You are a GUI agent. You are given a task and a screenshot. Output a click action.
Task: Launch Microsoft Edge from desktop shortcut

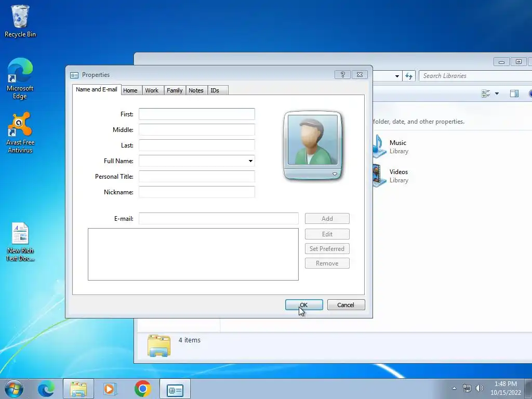[x=20, y=78]
